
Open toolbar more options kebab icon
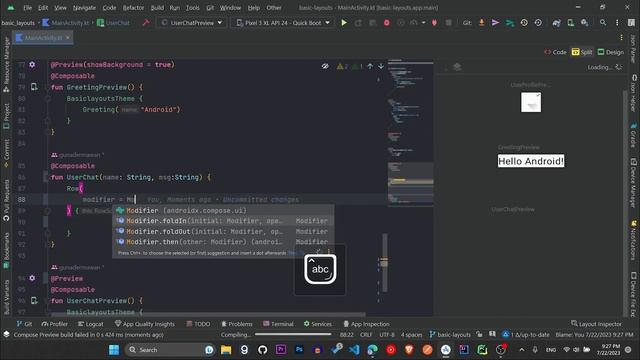(x=617, y=23)
